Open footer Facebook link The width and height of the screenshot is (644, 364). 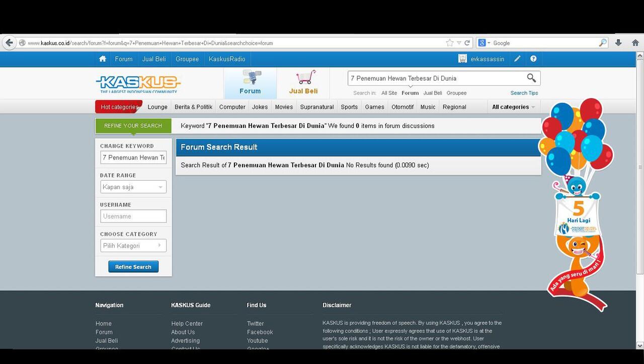pyautogui.click(x=260, y=332)
